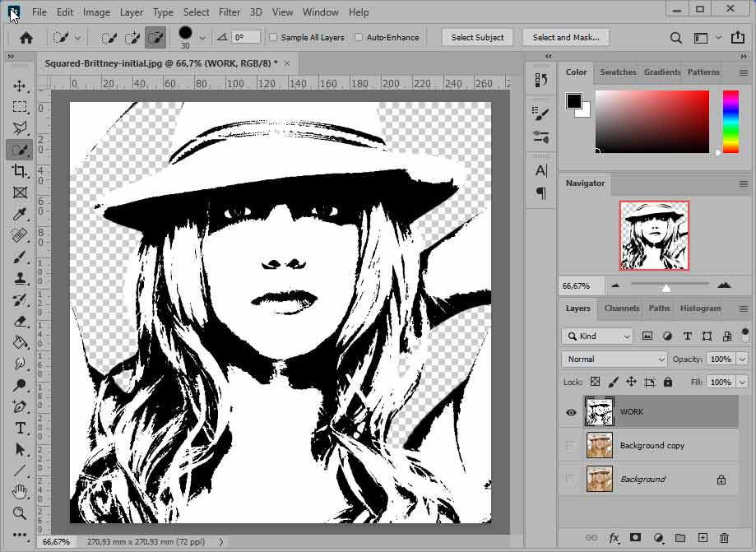Select the Move tool
This screenshot has width=756, height=552.
point(19,86)
